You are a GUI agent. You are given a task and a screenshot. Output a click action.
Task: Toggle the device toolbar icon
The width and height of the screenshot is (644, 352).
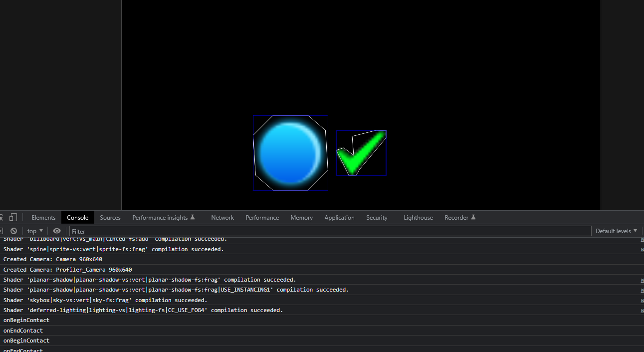click(13, 218)
